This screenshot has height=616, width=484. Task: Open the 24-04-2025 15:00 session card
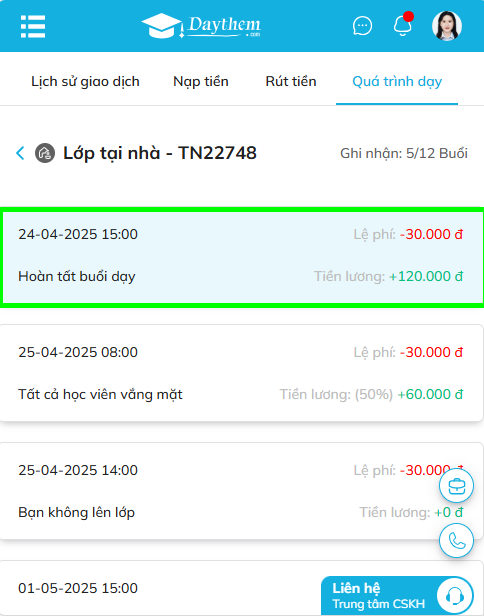tap(242, 257)
